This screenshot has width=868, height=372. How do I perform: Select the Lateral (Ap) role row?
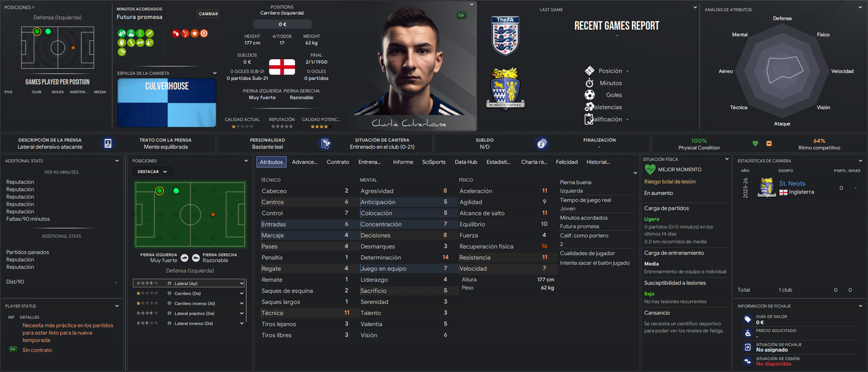[x=189, y=283]
